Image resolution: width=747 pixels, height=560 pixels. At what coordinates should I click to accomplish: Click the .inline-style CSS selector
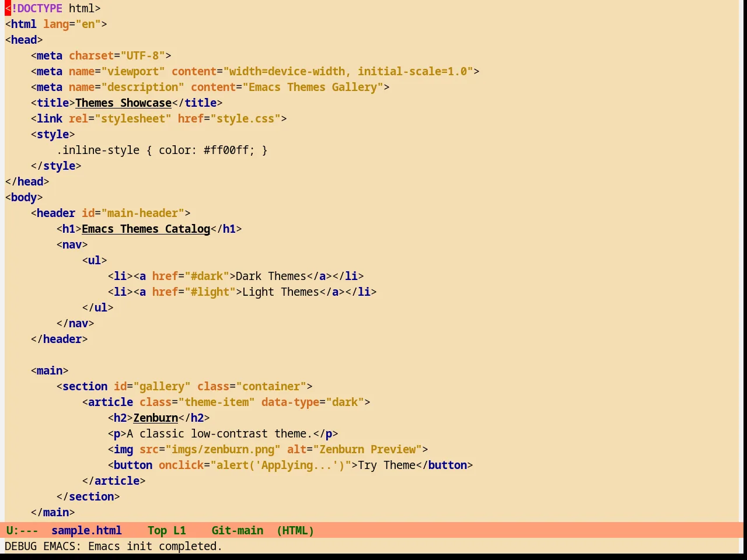98,150
